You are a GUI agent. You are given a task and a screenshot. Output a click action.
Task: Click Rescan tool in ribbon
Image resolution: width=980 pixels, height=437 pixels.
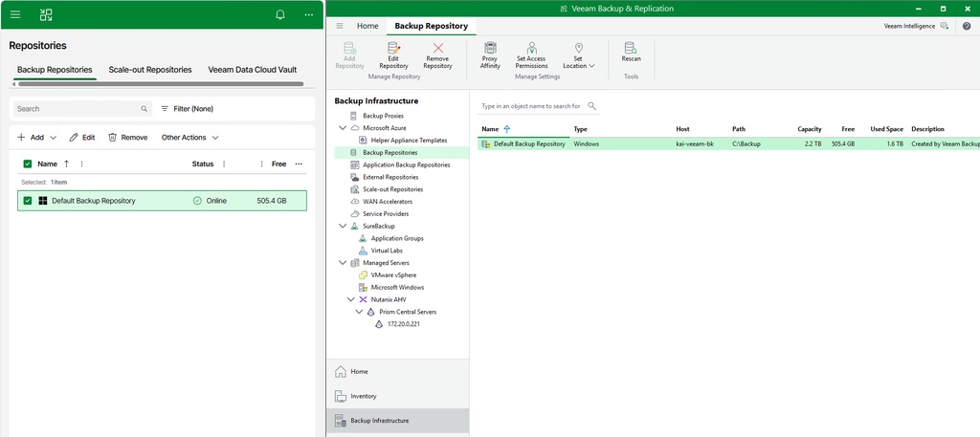point(631,52)
